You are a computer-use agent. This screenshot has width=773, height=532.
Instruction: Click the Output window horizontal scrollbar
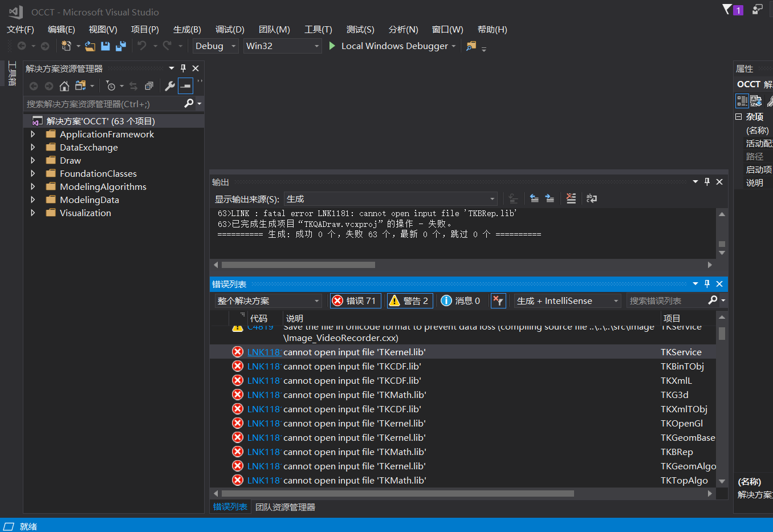[x=298, y=265]
